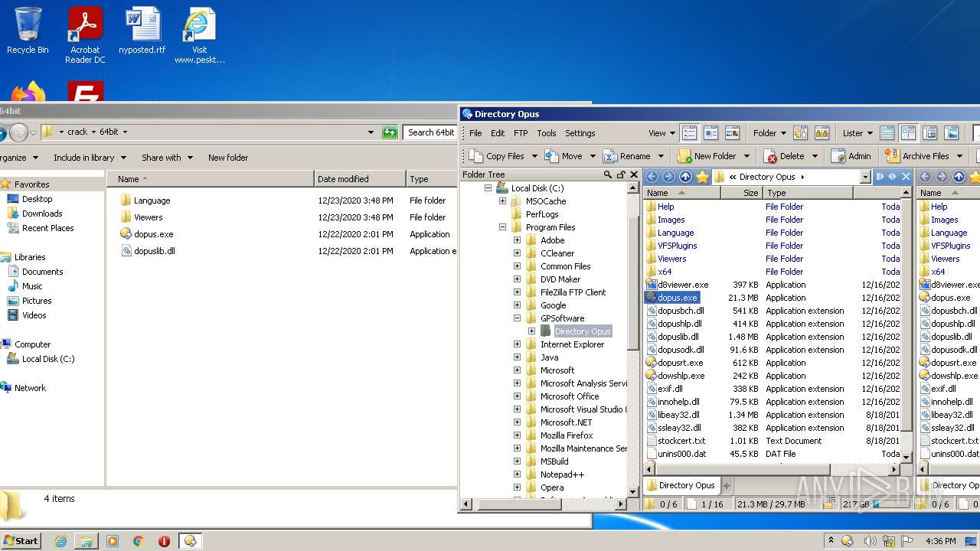Open dropdown arrow next to Delete
The width and height of the screenshot is (980, 551).
click(x=814, y=156)
